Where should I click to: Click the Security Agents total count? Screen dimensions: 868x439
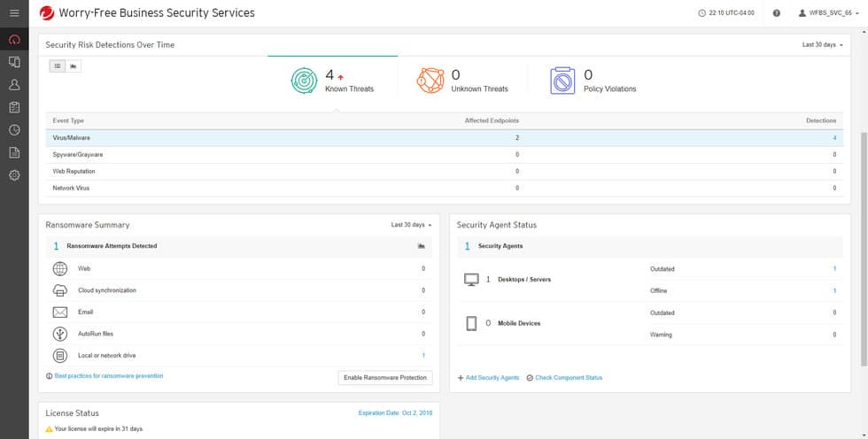[x=468, y=246]
